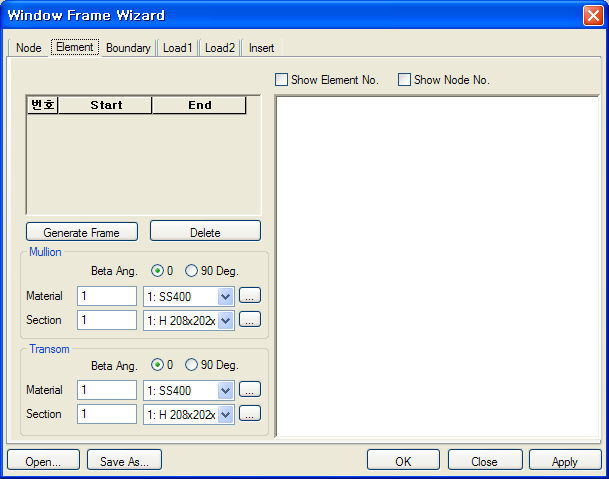Image resolution: width=609 pixels, height=479 pixels.
Task: Focus Transom Material number field
Action: (107, 390)
